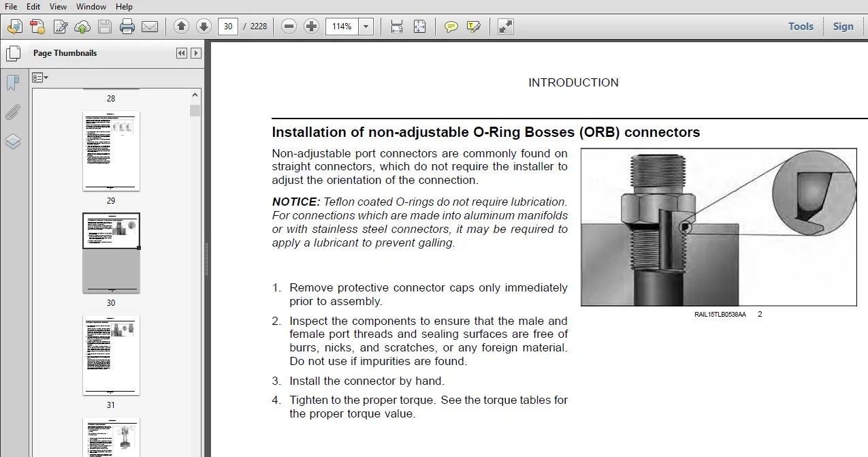Open thumbnail options dropdown menu

click(x=40, y=78)
